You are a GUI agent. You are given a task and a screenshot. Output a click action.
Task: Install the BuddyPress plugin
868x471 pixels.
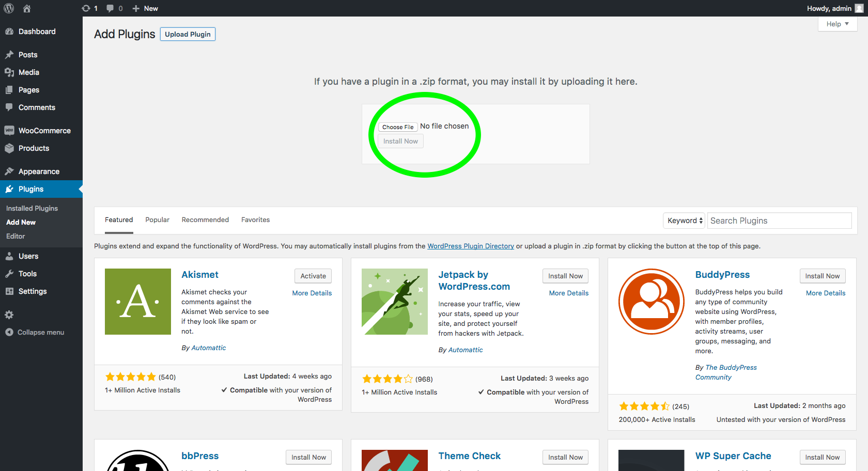pos(823,276)
